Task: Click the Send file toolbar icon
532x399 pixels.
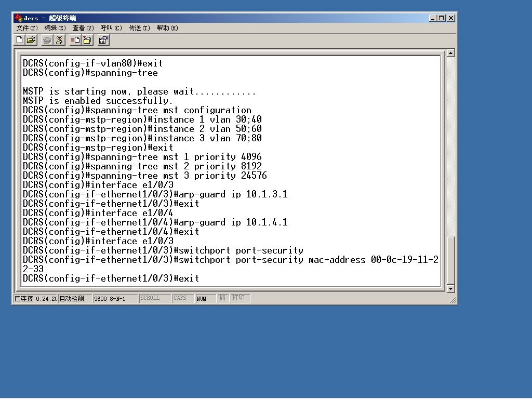Action: (x=75, y=41)
